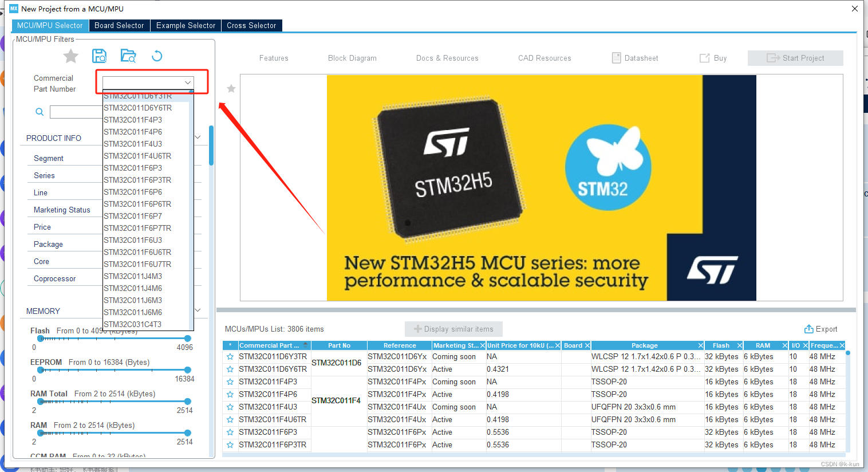Click the Export icon above the MCU list
Viewport: 868px width, 472px height.
[x=809, y=329]
